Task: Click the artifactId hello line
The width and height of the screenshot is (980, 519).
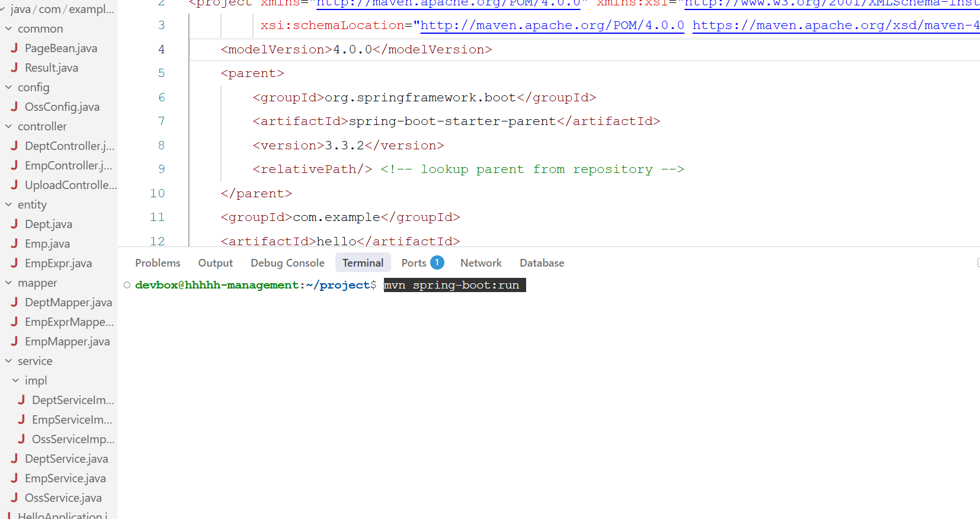Action: [x=340, y=241]
